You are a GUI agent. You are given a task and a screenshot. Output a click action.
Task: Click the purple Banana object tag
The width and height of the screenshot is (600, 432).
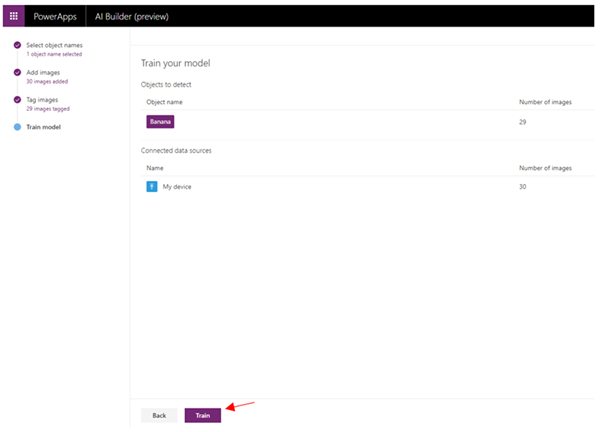tap(160, 122)
